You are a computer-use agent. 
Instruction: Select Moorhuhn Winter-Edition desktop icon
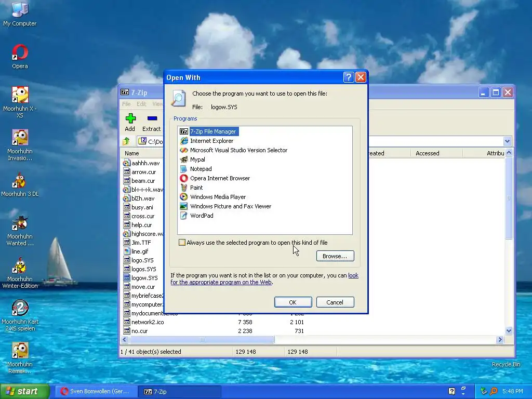pyautogui.click(x=20, y=273)
